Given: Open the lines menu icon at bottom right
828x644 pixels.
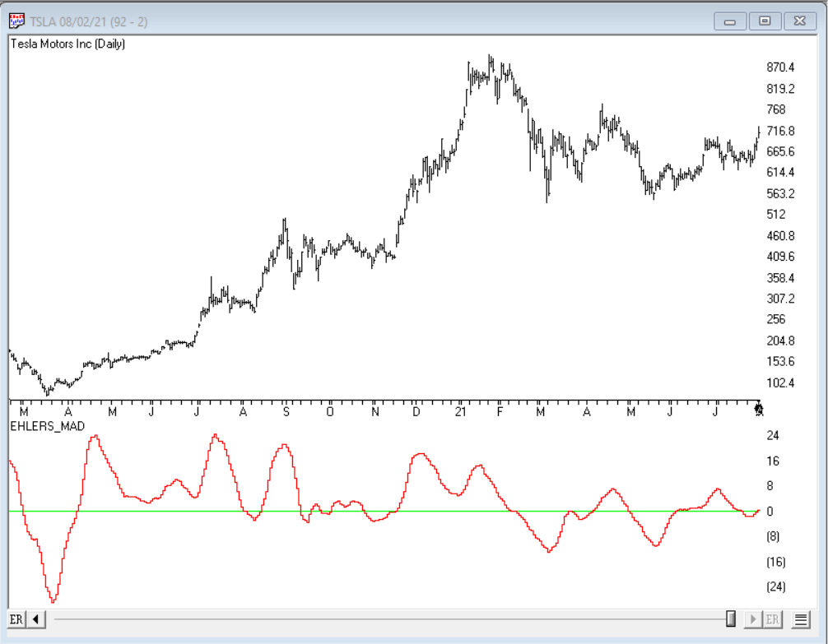Looking at the screenshot, I should click(801, 619).
